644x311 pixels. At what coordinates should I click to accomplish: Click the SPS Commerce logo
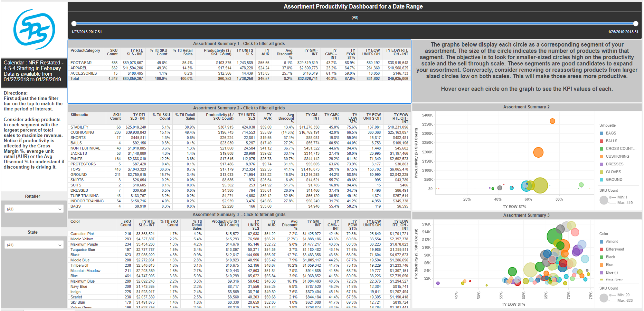click(34, 29)
